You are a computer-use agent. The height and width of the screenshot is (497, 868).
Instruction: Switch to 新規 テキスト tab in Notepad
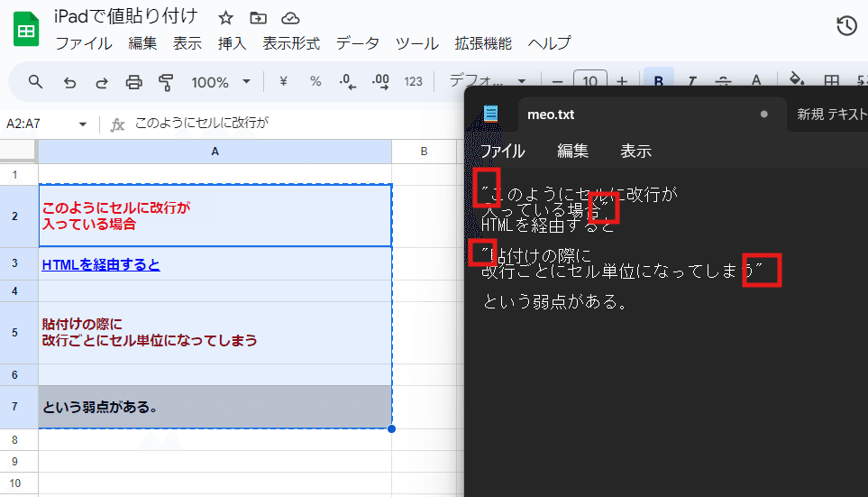coord(830,115)
